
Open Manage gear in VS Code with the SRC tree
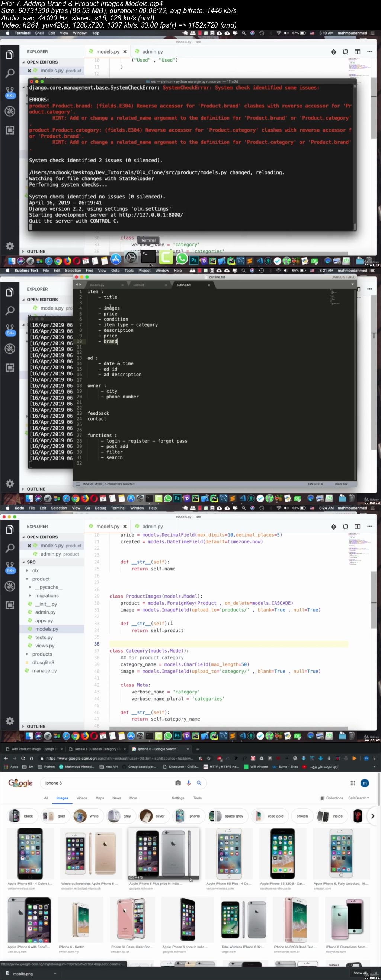coord(10,721)
